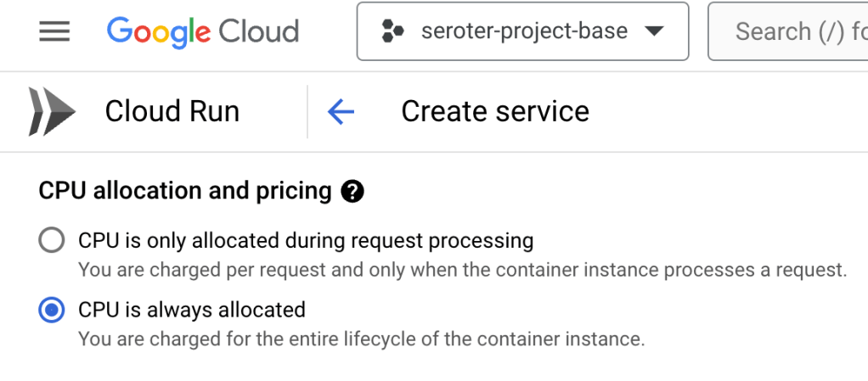Open the hamburger navigation menu

coord(54,32)
